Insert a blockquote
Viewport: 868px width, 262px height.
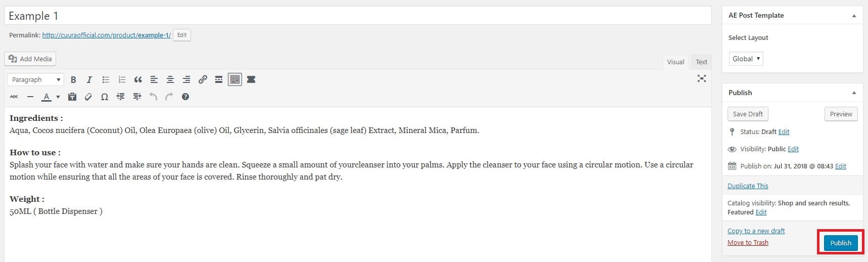click(x=138, y=79)
